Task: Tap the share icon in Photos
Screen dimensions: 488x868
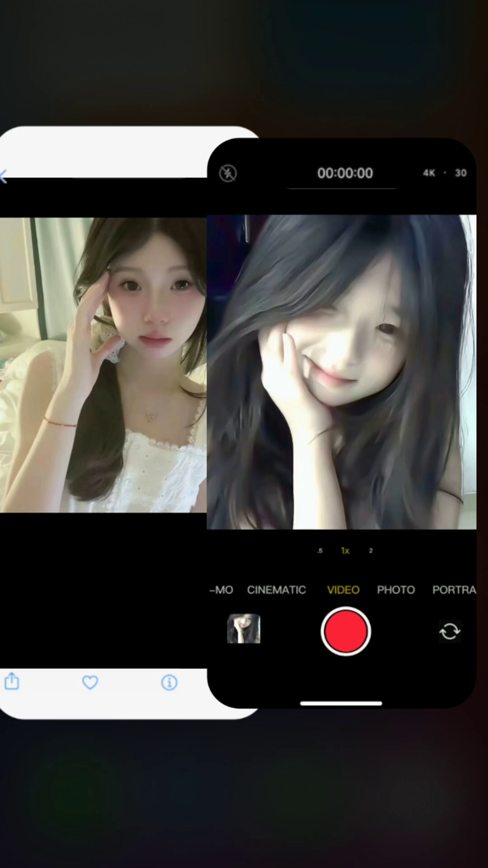Action: point(12,681)
